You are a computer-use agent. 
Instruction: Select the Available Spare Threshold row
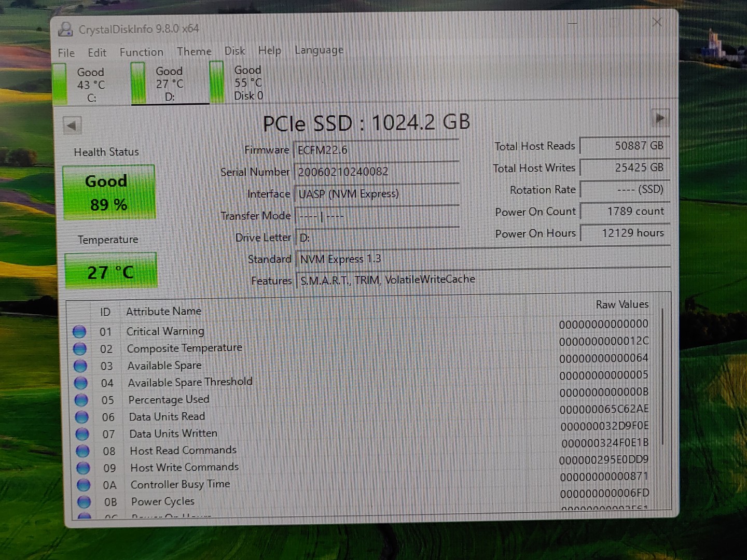(x=363, y=379)
